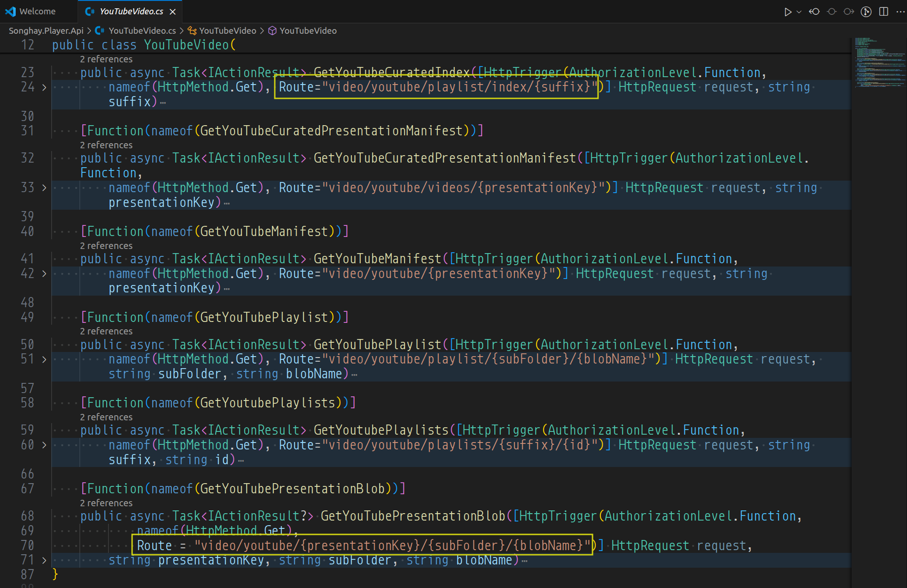Expand the folded region at line 42
This screenshot has height=588, width=907.
pyautogui.click(x=44, y=274)
